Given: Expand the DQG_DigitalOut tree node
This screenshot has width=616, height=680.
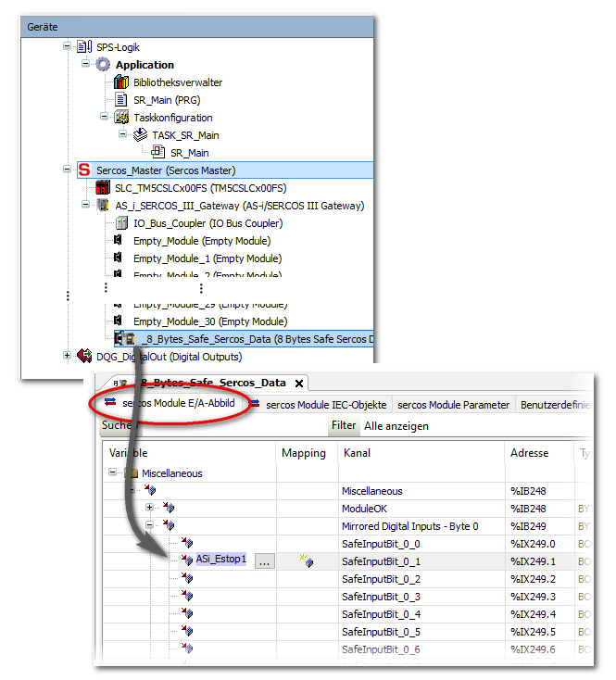Looking at the screenshot, I should 67,357.
